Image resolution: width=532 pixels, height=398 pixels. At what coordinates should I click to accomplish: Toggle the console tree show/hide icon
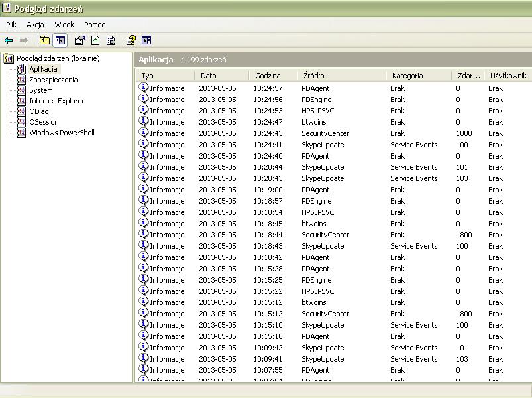(x=60, y=40)
